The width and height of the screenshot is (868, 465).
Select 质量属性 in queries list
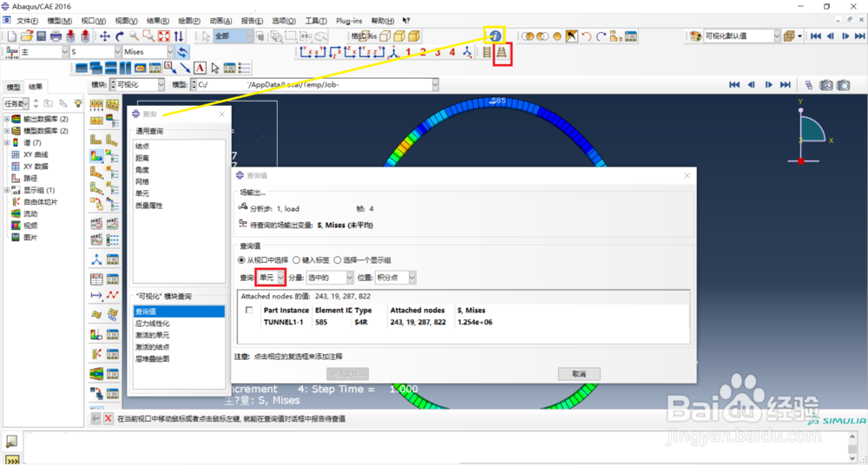click(x=148, y=206)
